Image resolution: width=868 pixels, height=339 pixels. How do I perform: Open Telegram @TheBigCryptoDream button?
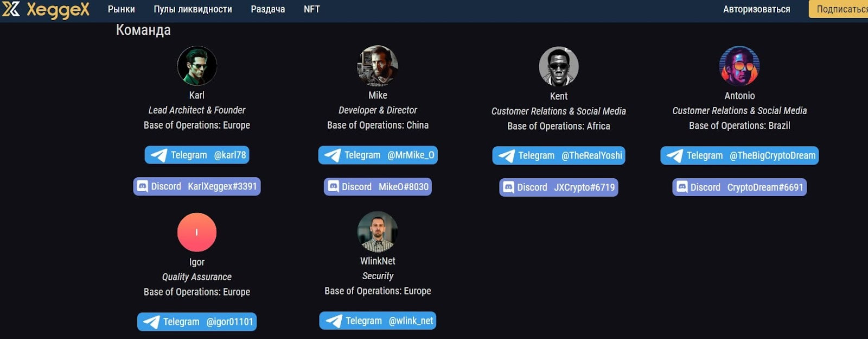pos(739,155)
